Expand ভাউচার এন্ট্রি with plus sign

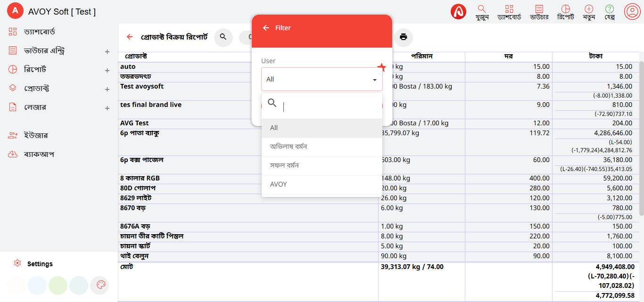(107, 51)
